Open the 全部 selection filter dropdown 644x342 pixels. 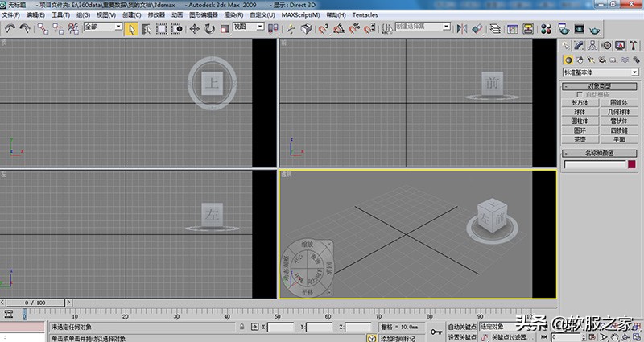(x=101, y=28)
